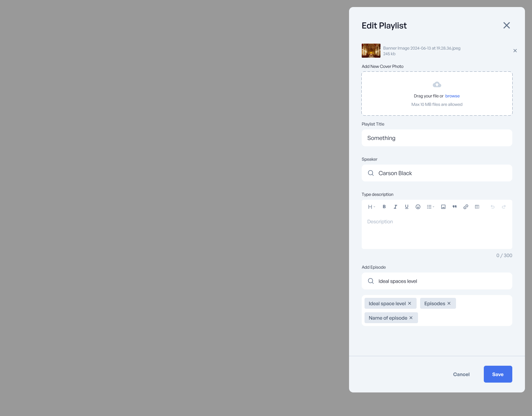Viewport: 532px width, 416px height.
Task: Remove the uploaded Banner Image file
Action: click(x=515, y=51)
